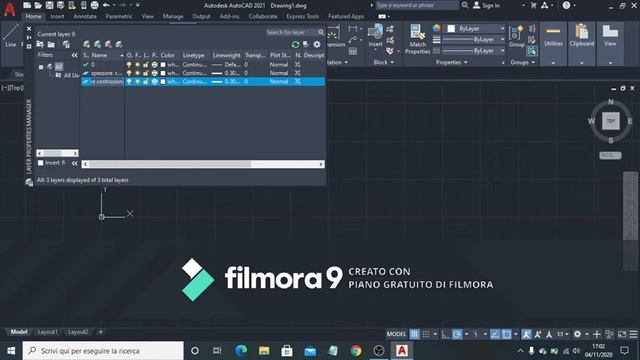Open Microsoft Edge from the taskbar
Viewport: 640px width, 360px height.
[241, 351]
